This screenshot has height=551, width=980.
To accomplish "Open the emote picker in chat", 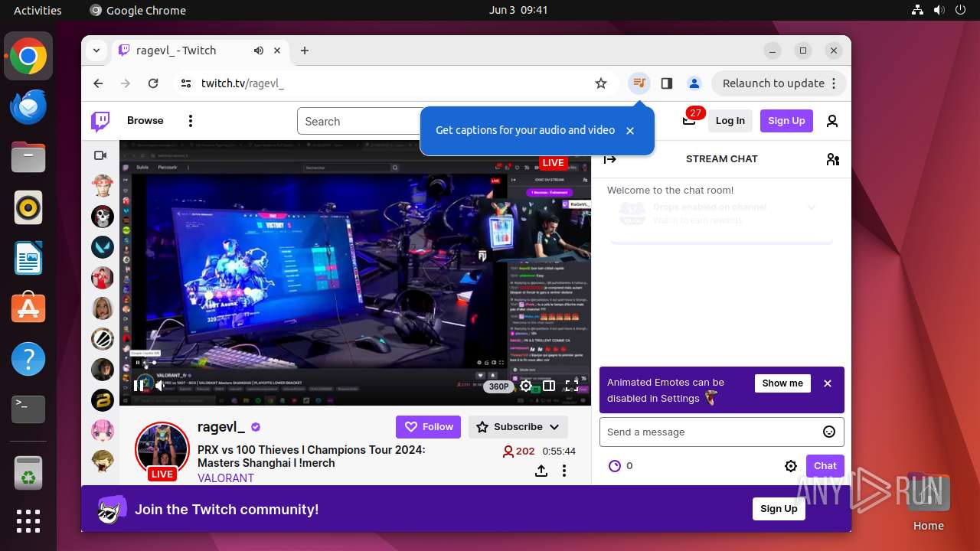I will (829, 432).
